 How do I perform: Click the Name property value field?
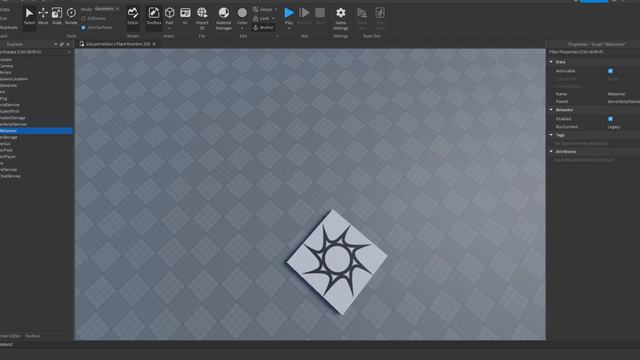tap(623, 94)
